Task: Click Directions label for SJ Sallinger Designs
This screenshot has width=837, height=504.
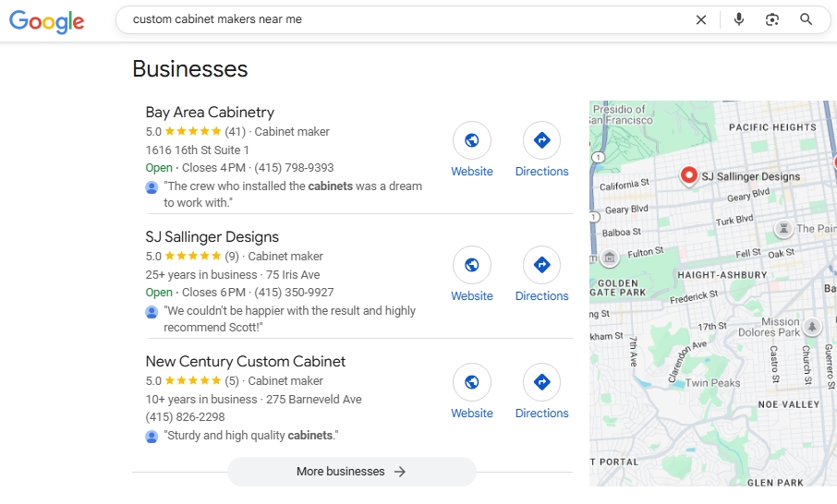Action: click(x=541, y=296)
